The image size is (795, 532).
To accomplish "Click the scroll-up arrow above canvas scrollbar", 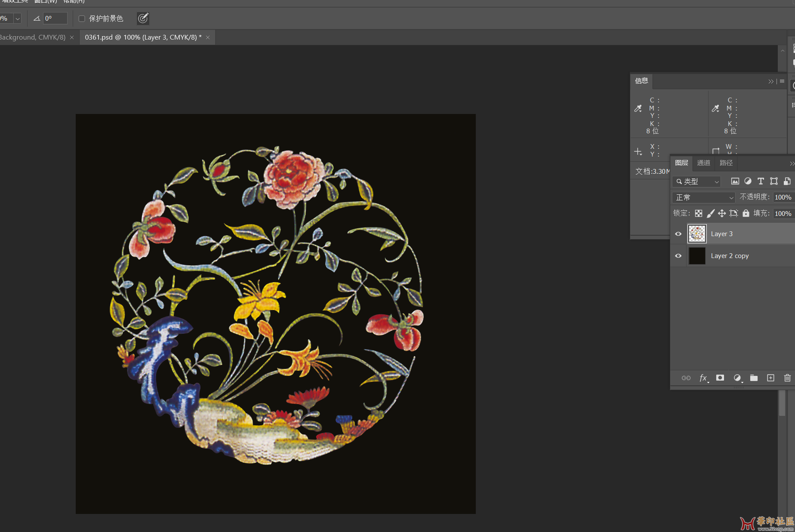I will [x=783, y=51].
